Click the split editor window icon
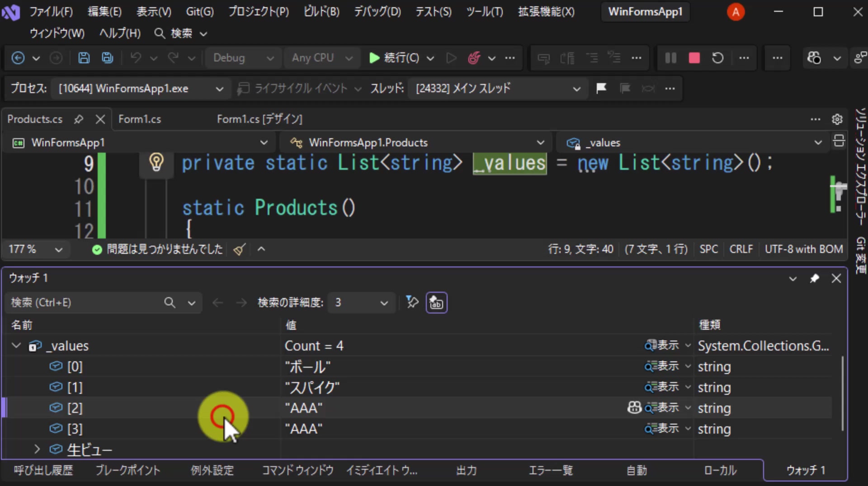 (x=839, y=141)
